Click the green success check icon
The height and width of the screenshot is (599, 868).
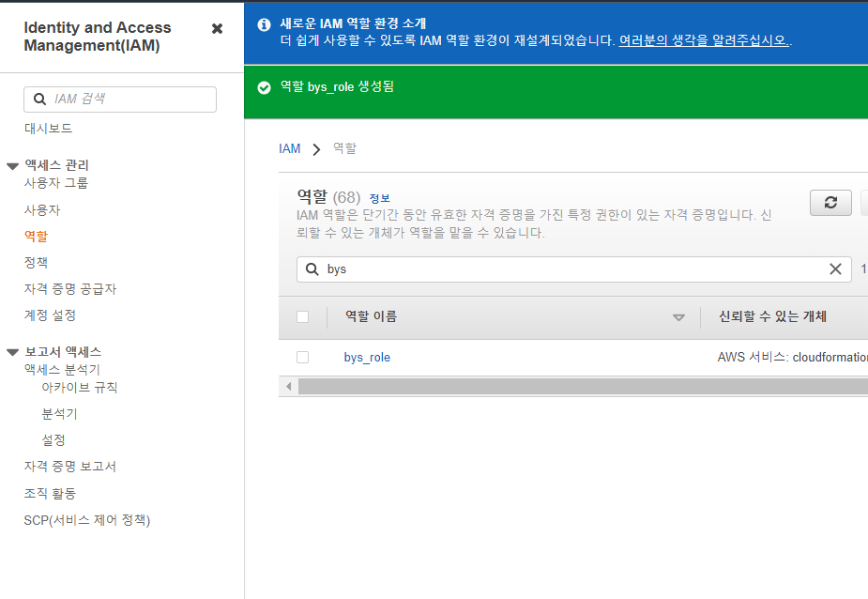tap(264, 87)
